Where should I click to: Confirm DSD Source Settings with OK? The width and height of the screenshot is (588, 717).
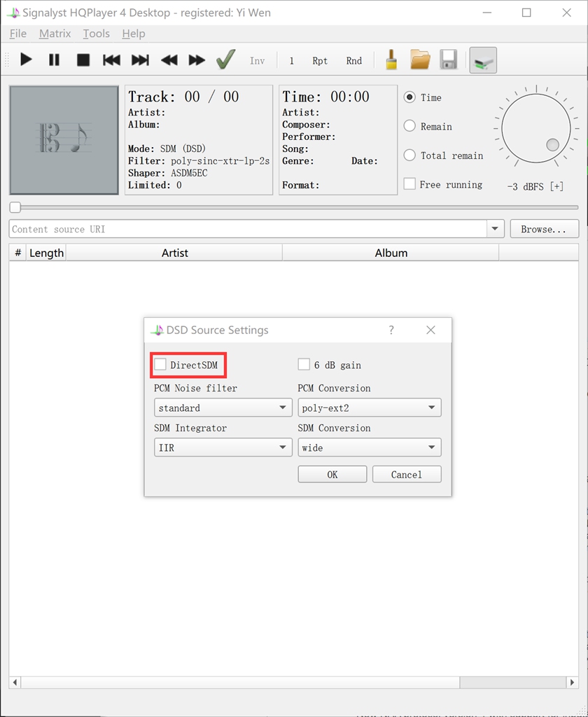pyautogui.click(x=332, y=474)
